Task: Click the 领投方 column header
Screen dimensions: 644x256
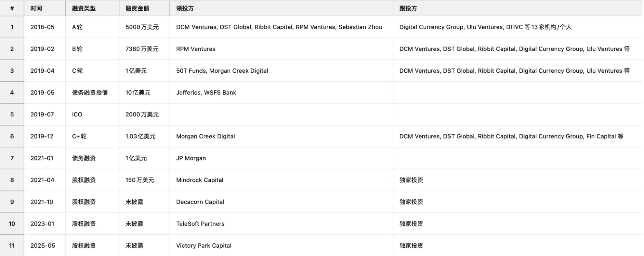Action: click(281, 8)
